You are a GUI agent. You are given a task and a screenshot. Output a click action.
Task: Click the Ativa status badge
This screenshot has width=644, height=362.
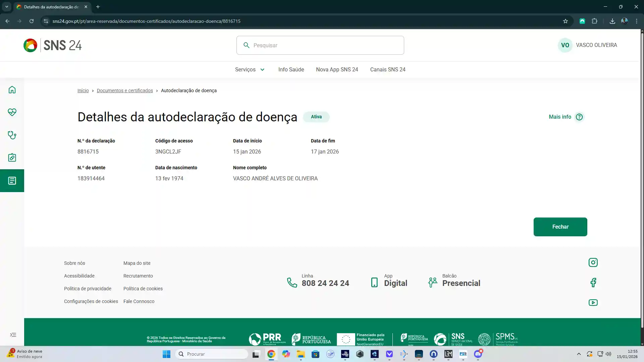pyautogui.click(x=316, y=117)
